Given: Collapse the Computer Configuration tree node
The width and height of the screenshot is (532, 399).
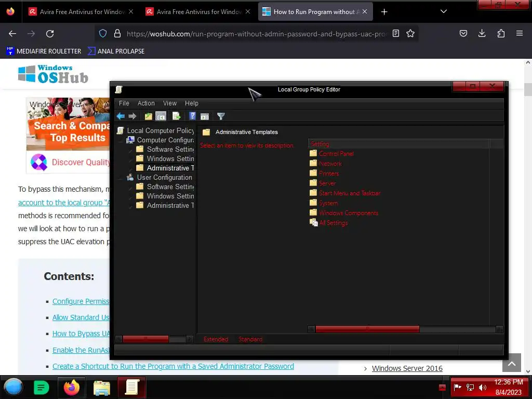Looking at the screenshot, I should coord(121,140).
